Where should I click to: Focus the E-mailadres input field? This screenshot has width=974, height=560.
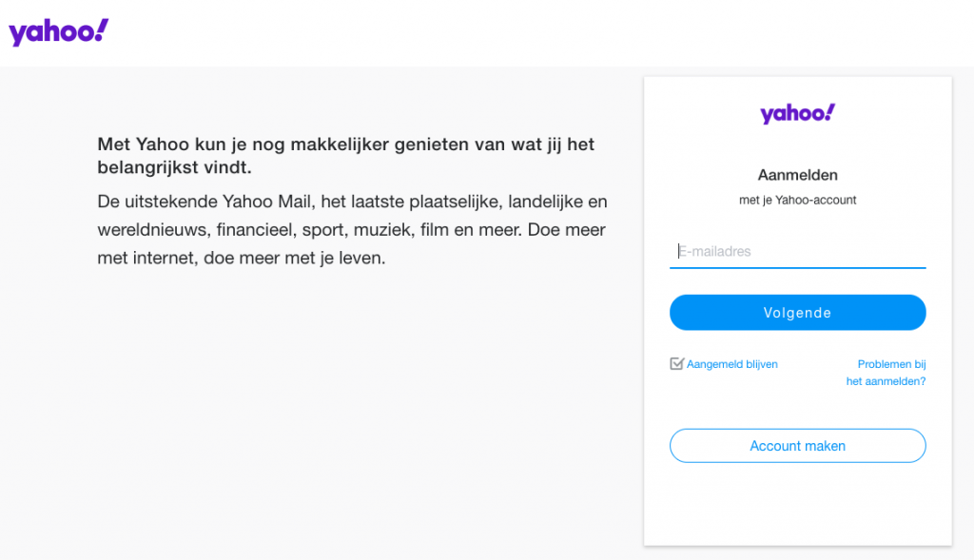pos(798,251)
